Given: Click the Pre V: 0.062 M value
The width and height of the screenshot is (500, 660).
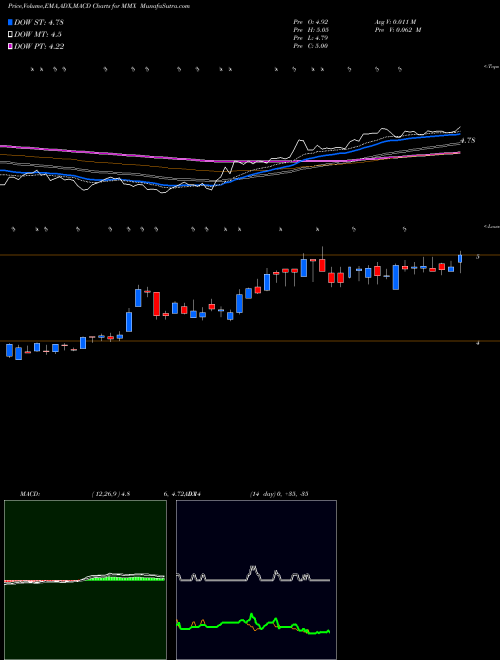Looking at the screenshot, I should click(397, 30).
